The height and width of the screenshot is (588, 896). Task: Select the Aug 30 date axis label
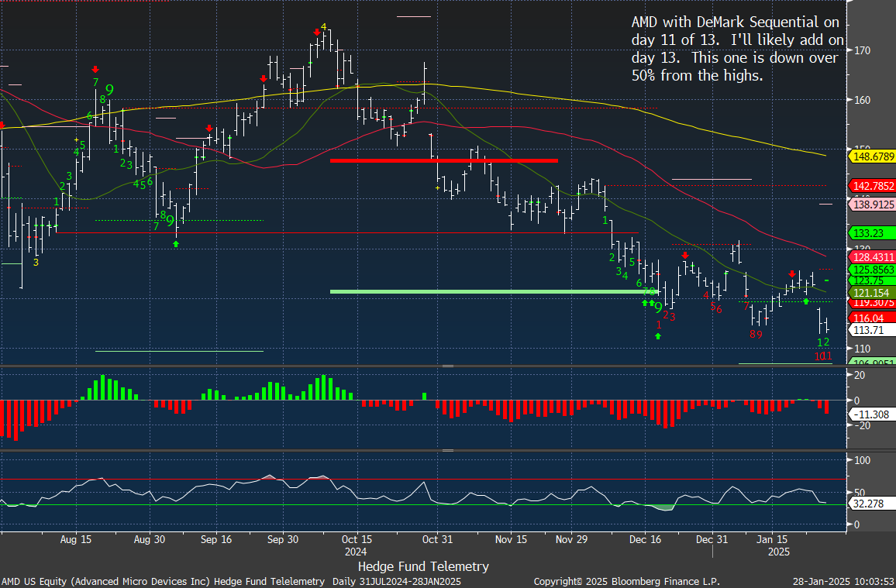149,539
